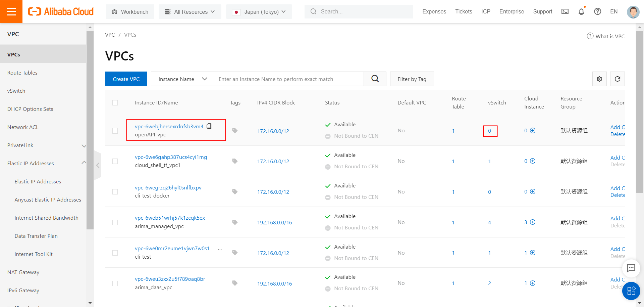This screenshot has height=307, width=644.
Task: Toggle the select-all rows checkbox
Action: coord(115,103)
